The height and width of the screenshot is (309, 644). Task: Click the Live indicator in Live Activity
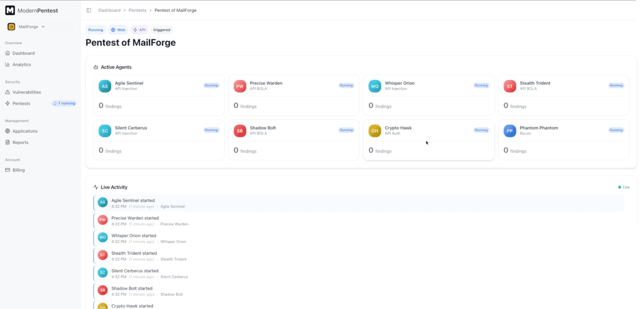click(x=624, y=187)
